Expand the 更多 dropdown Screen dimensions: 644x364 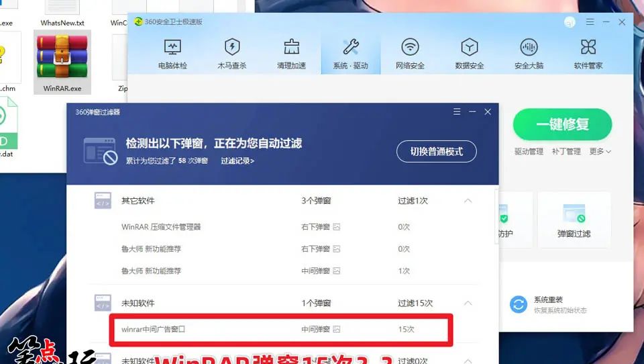tap(600, 151)
